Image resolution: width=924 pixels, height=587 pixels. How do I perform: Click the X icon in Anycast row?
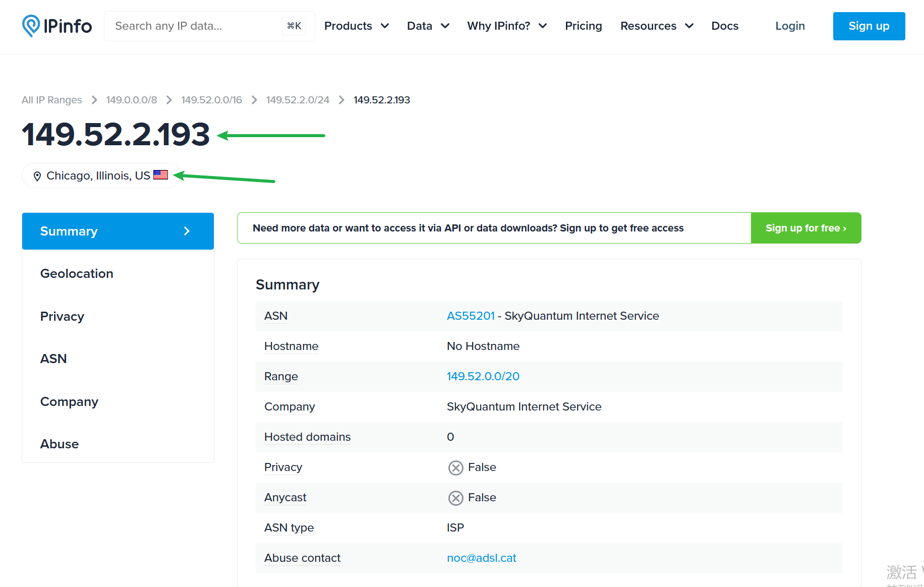(455, 498)
